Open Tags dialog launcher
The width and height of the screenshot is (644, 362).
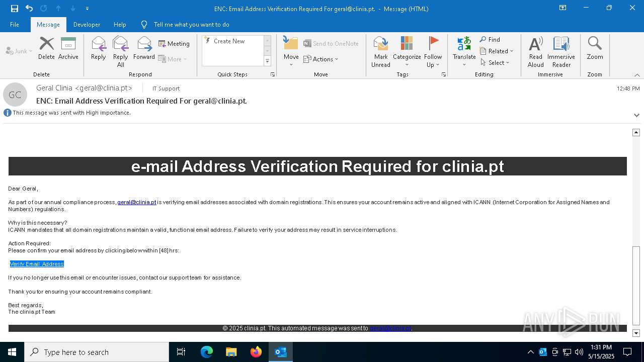click(444, 74)
